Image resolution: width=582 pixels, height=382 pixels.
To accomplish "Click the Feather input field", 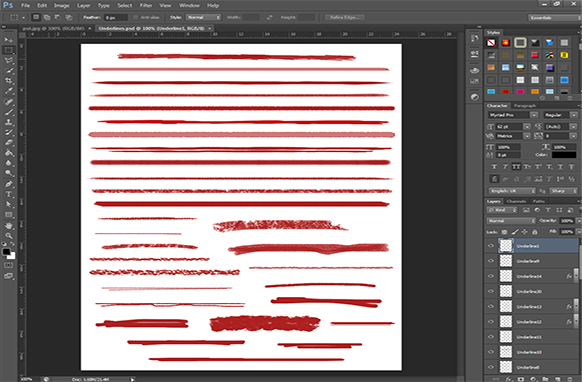I will (x=115, y=17).
